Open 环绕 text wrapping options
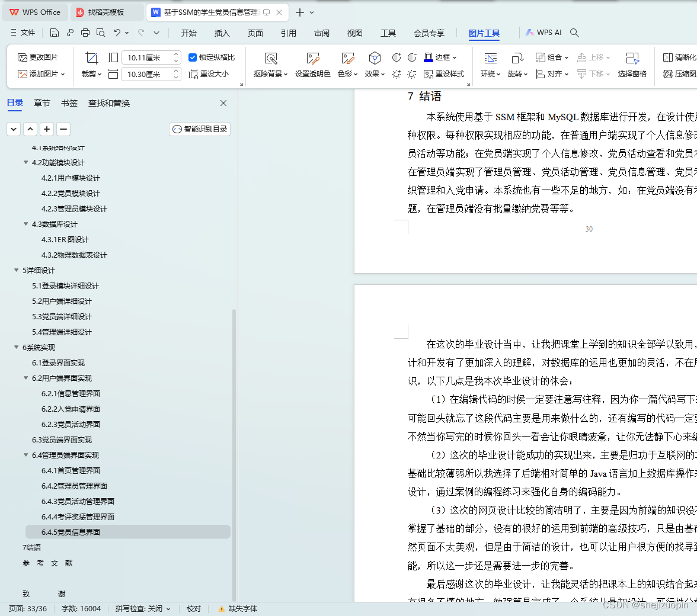Viewport: 697px width, 616px height. pos(490,65)
